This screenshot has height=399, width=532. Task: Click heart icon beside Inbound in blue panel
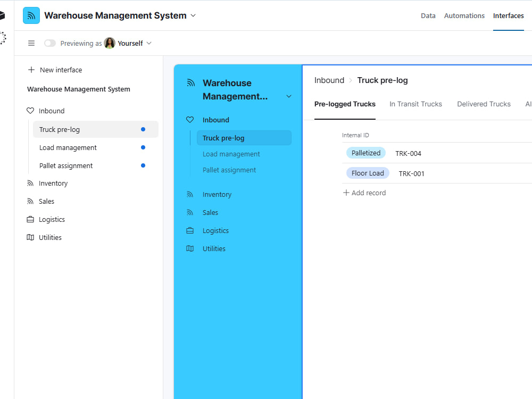click(x=190, y=120)
